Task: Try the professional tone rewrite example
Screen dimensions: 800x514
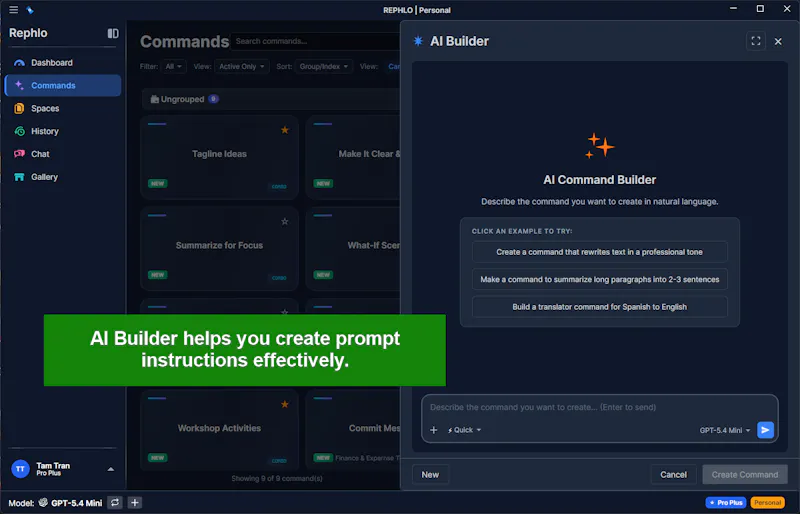Action: [x=599, y=252]
